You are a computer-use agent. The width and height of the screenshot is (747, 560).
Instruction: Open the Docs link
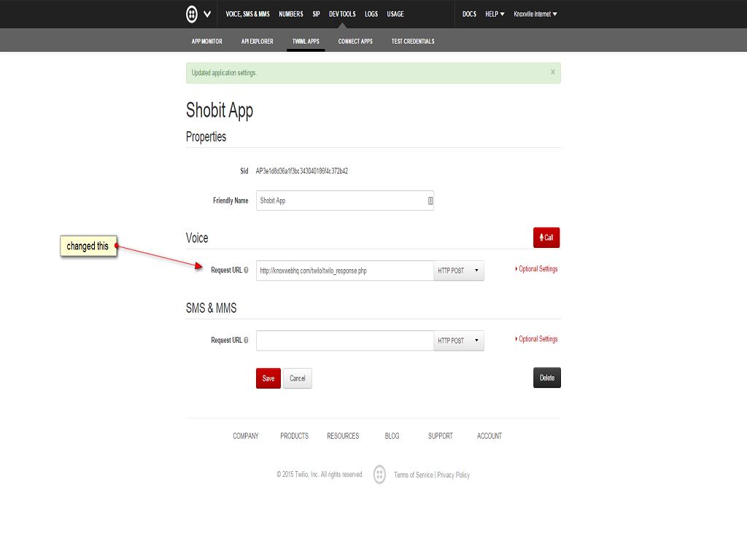coord(469,14)
